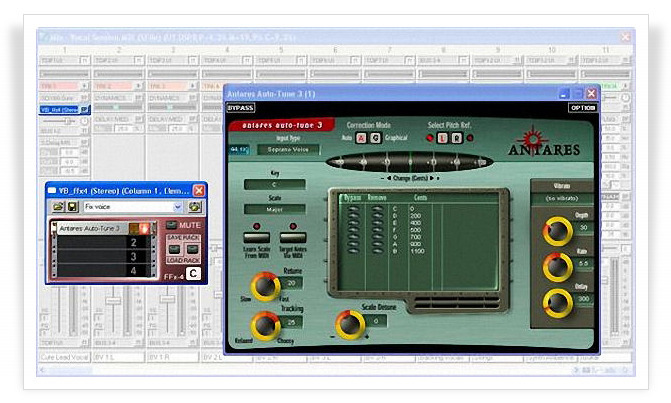
Task: Click the green Save Rack button
Action: (174, 249)
